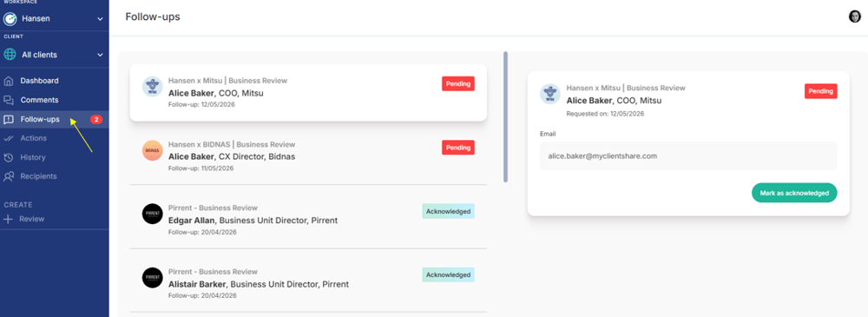
Task: Click the Hansen workspace logo icon
Action: [10, 19]
